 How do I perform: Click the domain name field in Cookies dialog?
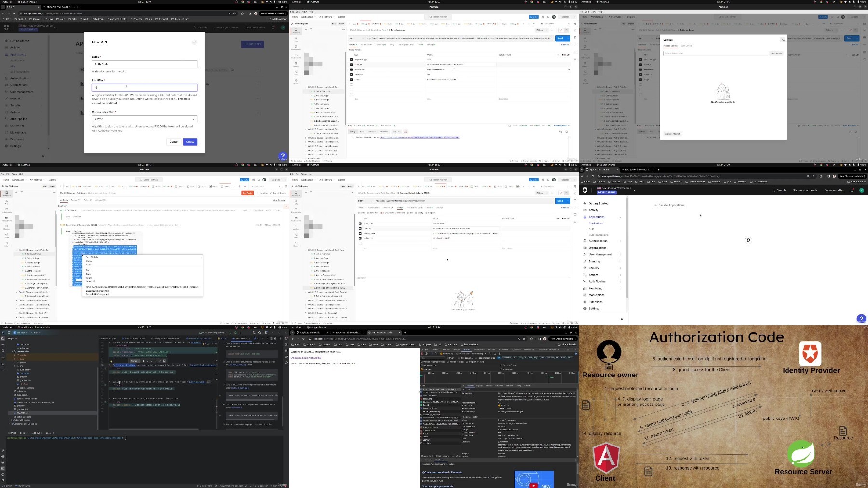pos(715,53)
